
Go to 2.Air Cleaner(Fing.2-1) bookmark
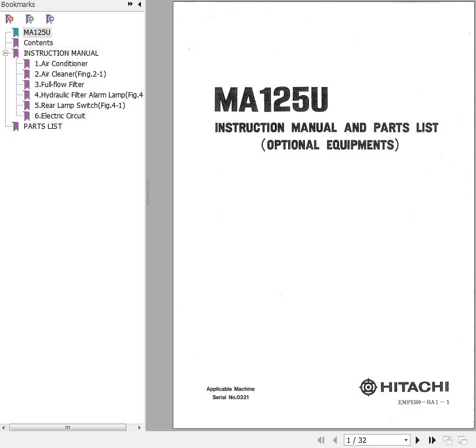click(x=70, y=74)
